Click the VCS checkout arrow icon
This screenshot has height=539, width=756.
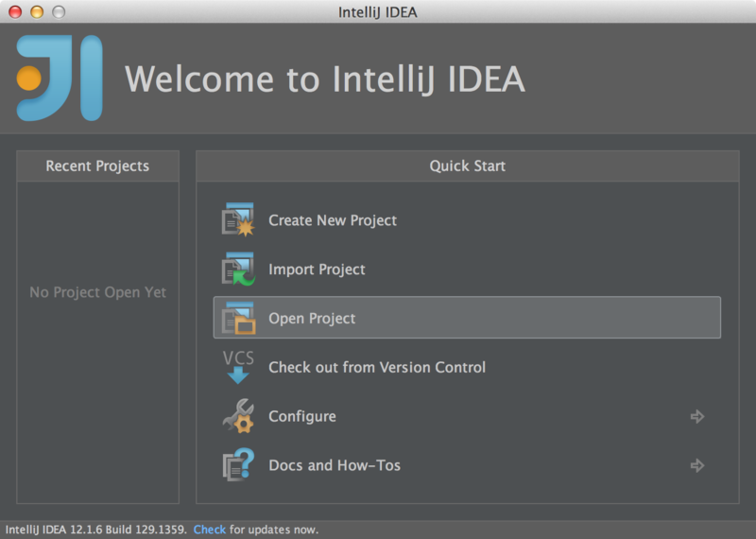(238, 367)
